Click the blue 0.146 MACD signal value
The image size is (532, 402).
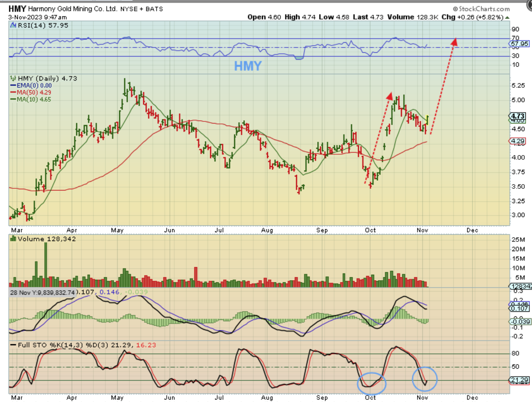pos(110,292)
